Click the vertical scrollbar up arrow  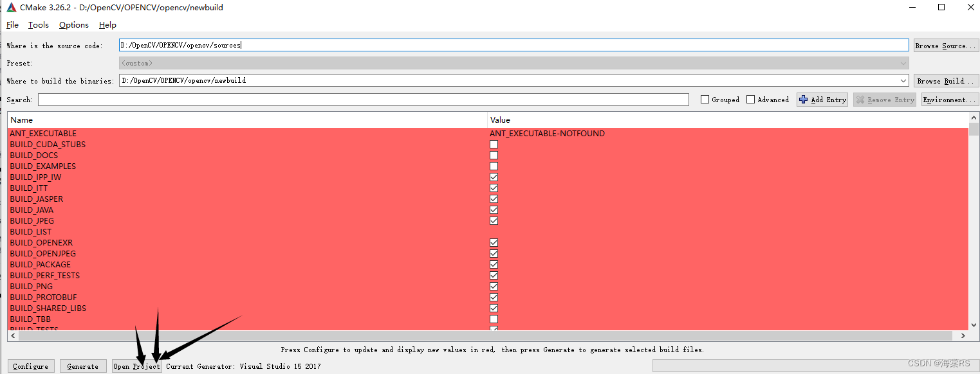[x=974, y=118]
